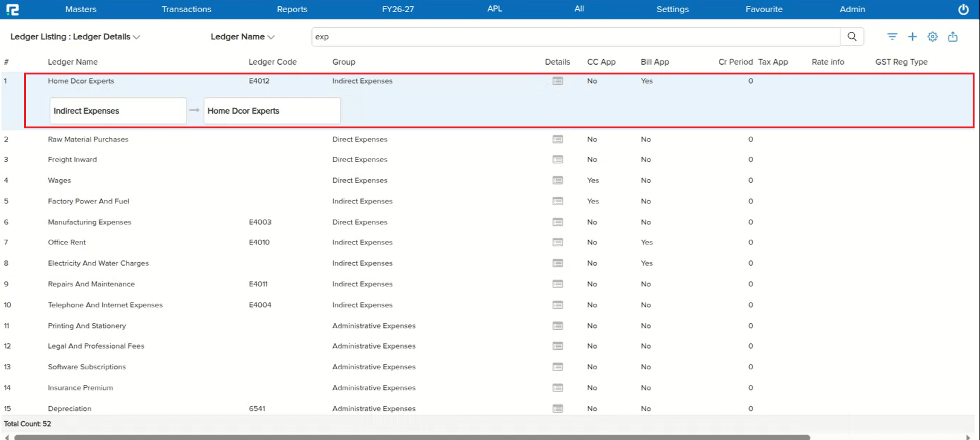Click the Ledger Code column header
Viewport: 980px width, 440px height.
click(273, 62)
